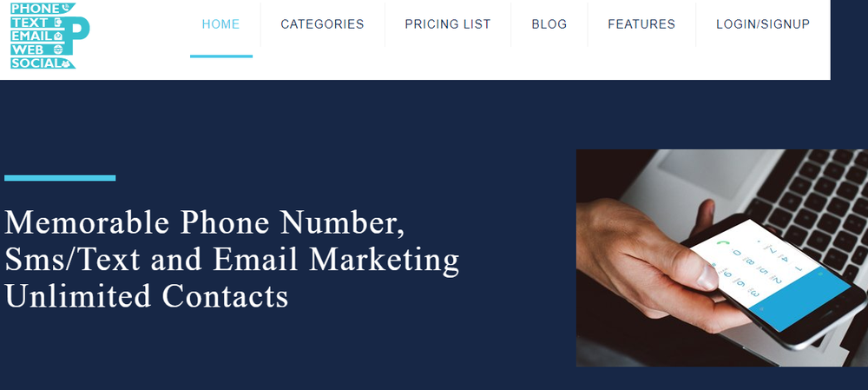
Task: Click the phone handset icon in the logo
Action: click(66, 8)
